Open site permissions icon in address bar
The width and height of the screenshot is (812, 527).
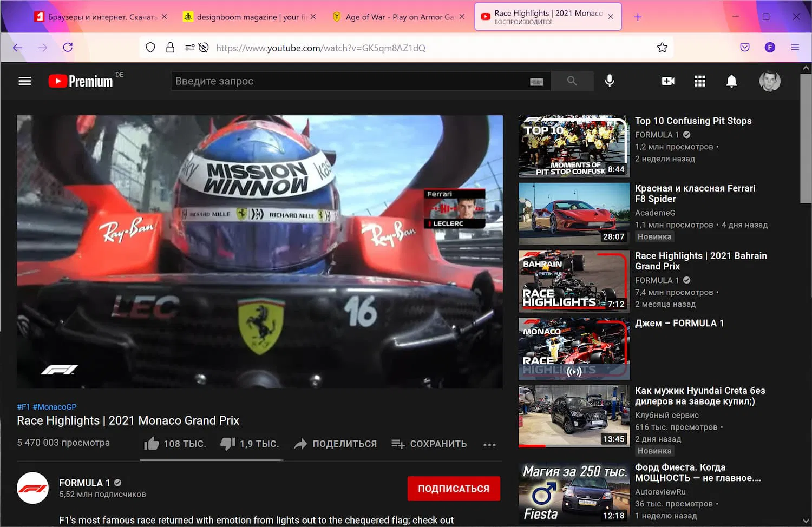(x=189, y=48)
